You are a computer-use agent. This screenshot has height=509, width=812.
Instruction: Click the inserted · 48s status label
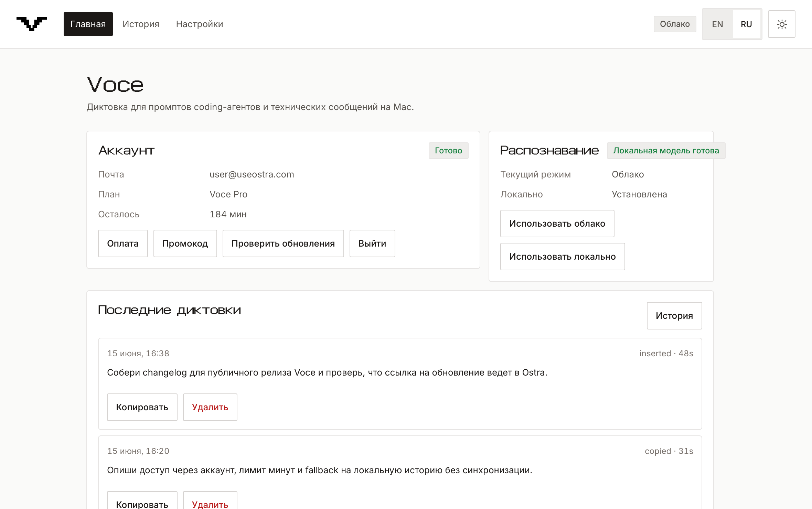666,353
